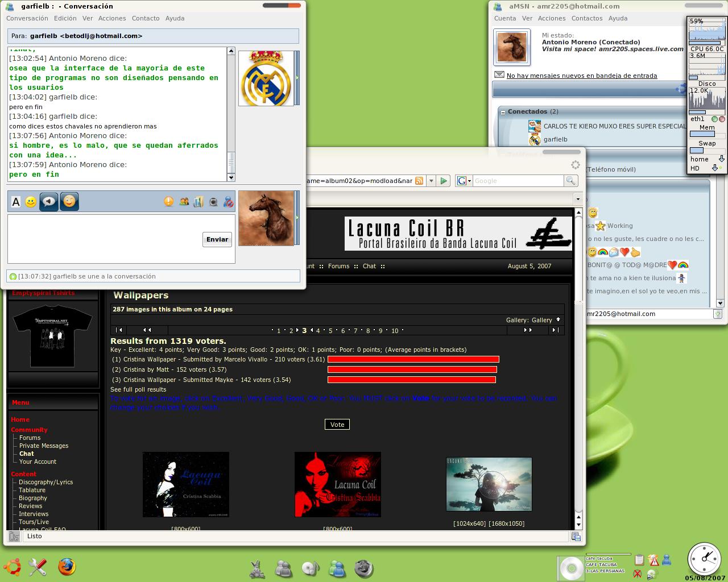Viewport: 728px width, 582px height.
Task: Click the grey people icon in the bottom dock
Action: coord(283,568)
